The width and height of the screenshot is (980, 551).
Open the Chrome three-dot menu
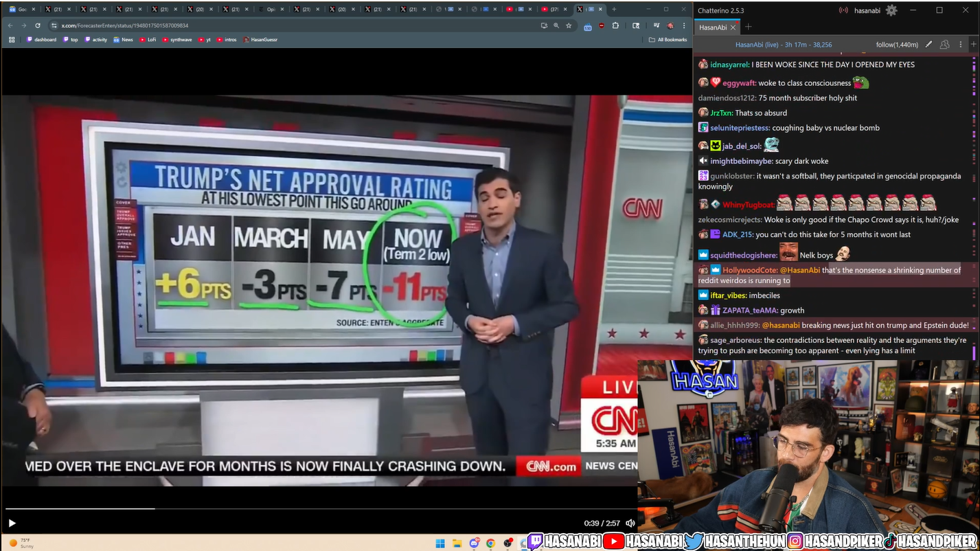coord(684,25)
